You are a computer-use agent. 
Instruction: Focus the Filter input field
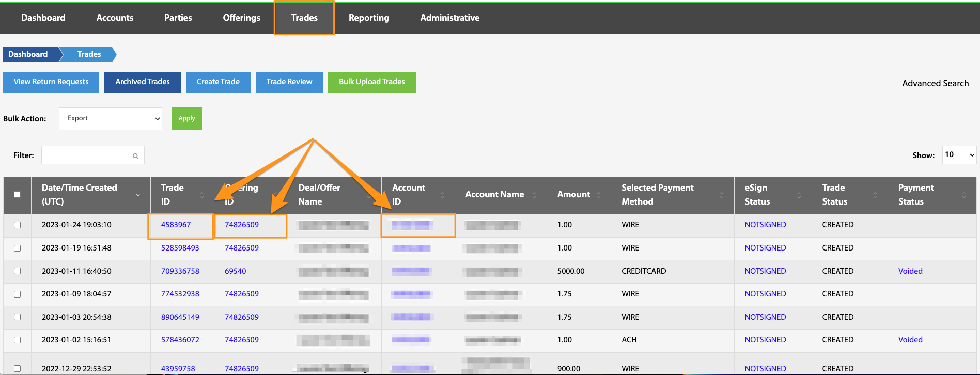(93, 155)
